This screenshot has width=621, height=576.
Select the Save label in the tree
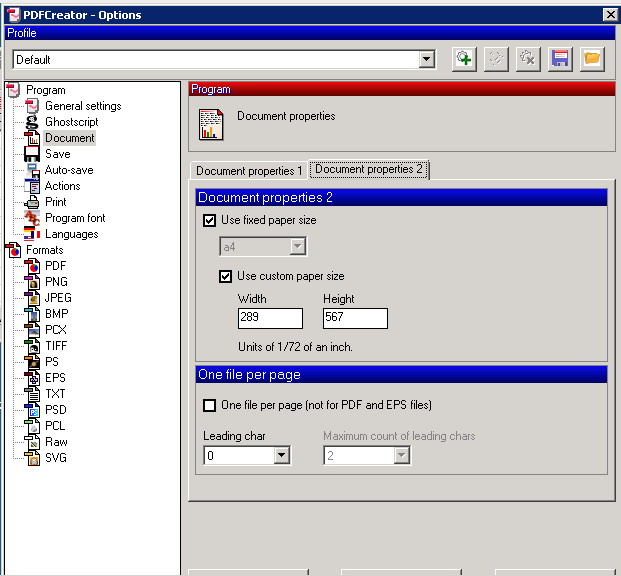click(x=58, y=154)
